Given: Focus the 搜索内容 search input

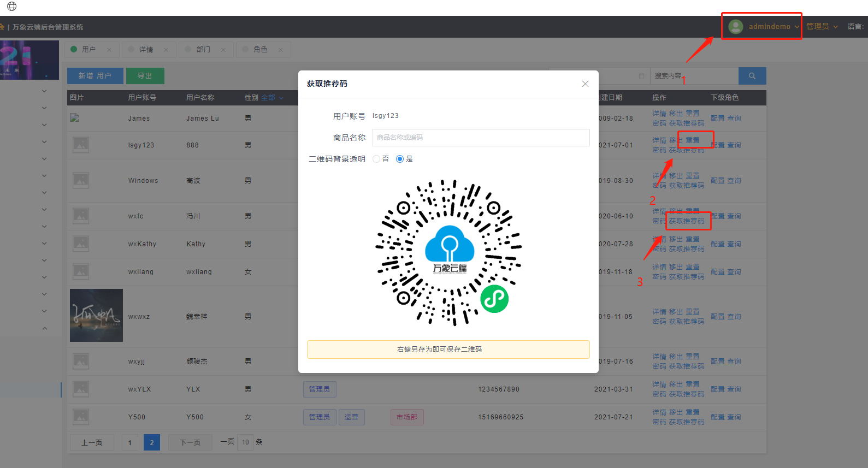Looking at the screenshot, I should tap(694, 76).
